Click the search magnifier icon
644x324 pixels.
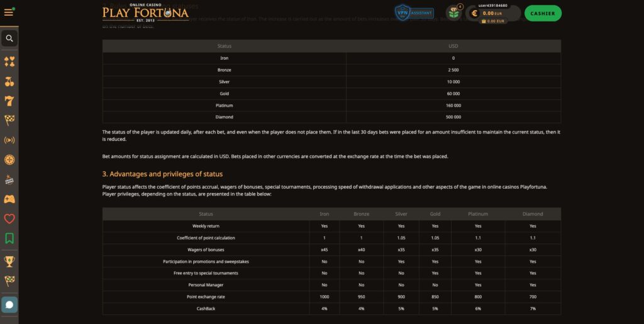[9, 38]
